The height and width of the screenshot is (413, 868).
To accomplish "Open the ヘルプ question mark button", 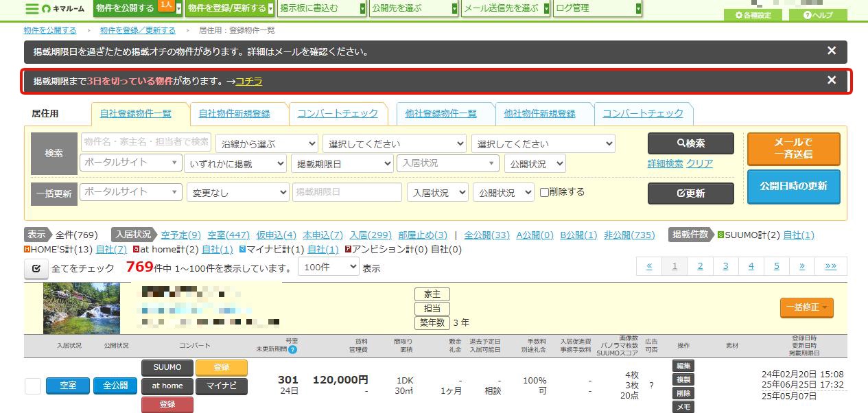I will [818, 15].
